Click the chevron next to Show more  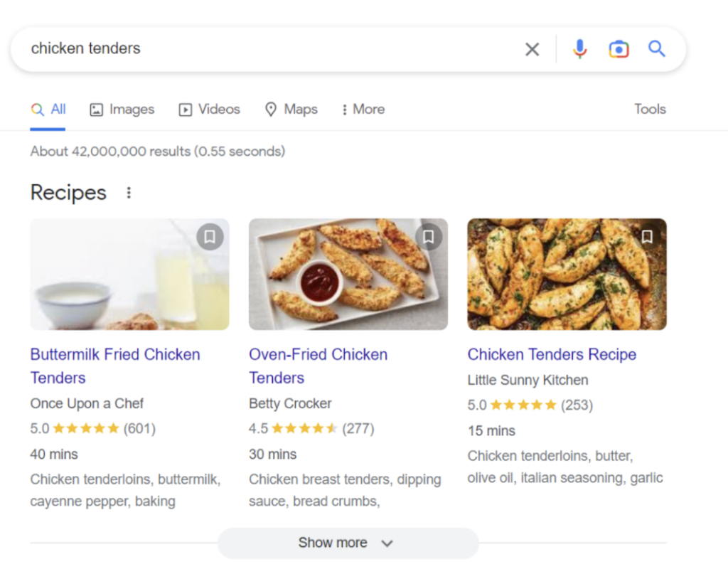(387, 543)
